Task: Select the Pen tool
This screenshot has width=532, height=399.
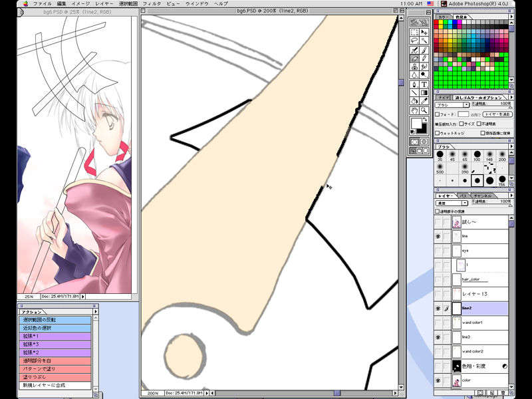Action: click(x=414, y=84)
